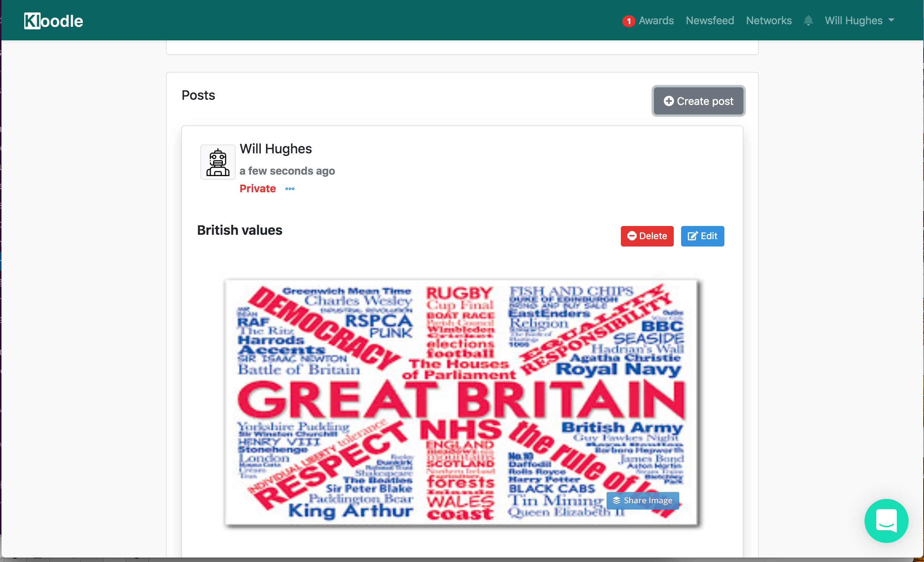Expand the Will Hughes account dropdown
The width and height of the screenshot is (924, 562).
(859, 20)
